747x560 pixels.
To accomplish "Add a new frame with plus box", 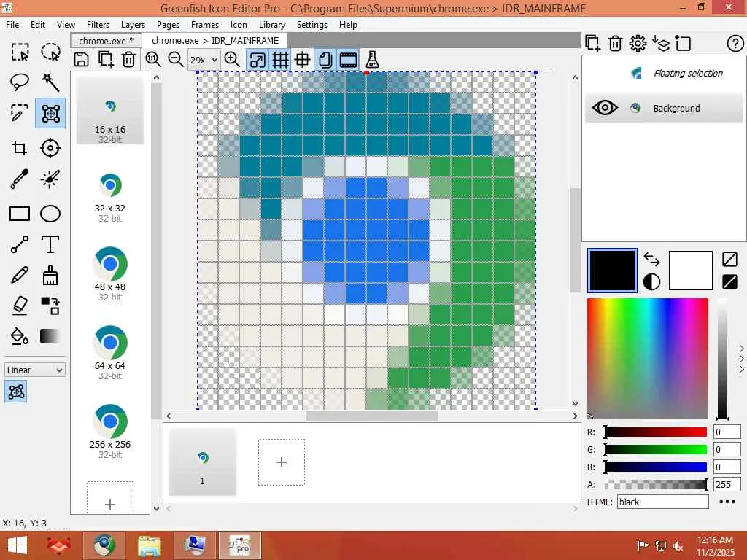I will (x=282, y=462).
